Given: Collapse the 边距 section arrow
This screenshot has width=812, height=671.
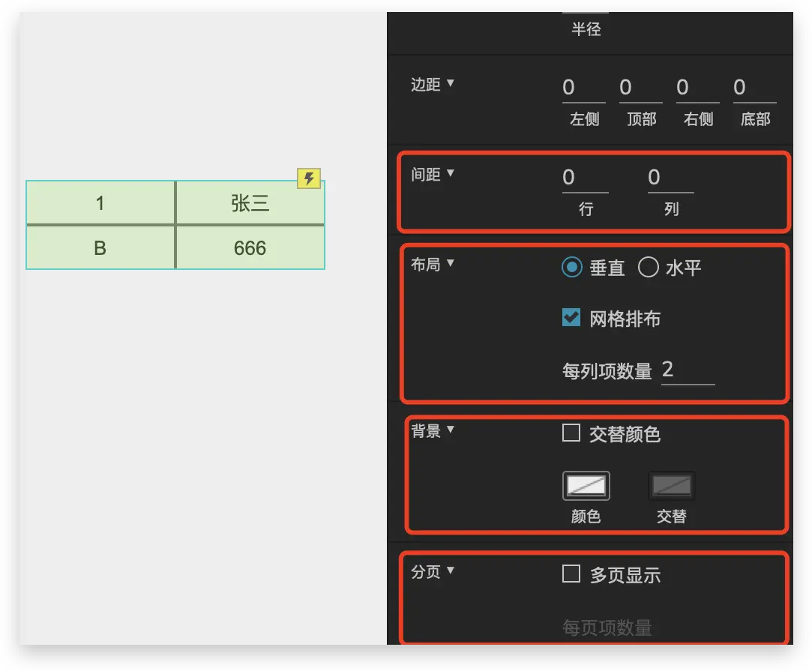Looking at the screenshot, I should [451, 83].
